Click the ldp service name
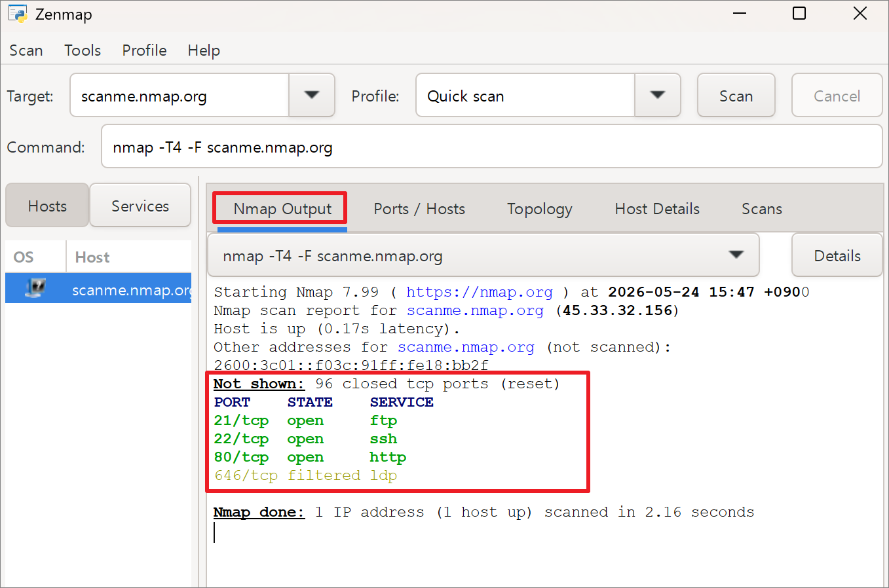889x588 pixels. (x=383, y=475)
